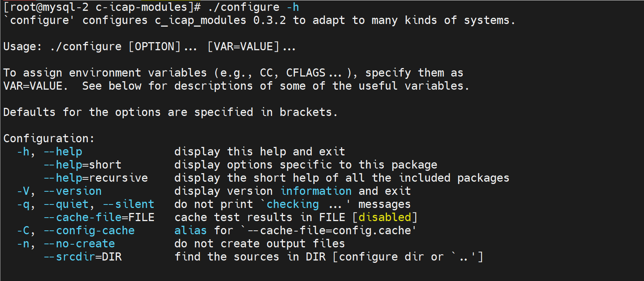Click the yellow "disabled" default value
The width and height of the screenshot is (644, 281).
tap(385, 218)
